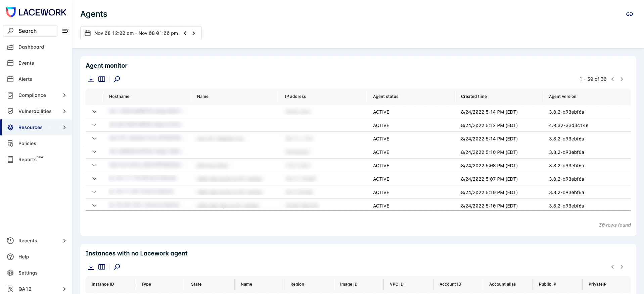
Task: Sort by Type column
Action: coord(146,284)
